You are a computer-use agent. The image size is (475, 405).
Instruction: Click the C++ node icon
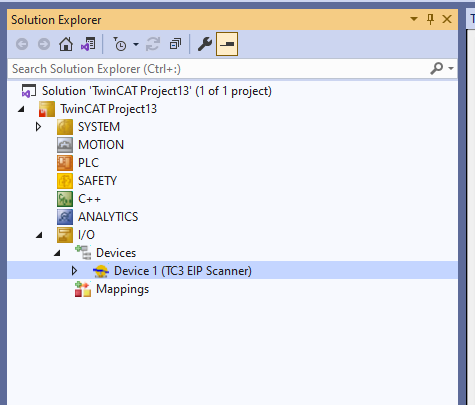[65, 199]
